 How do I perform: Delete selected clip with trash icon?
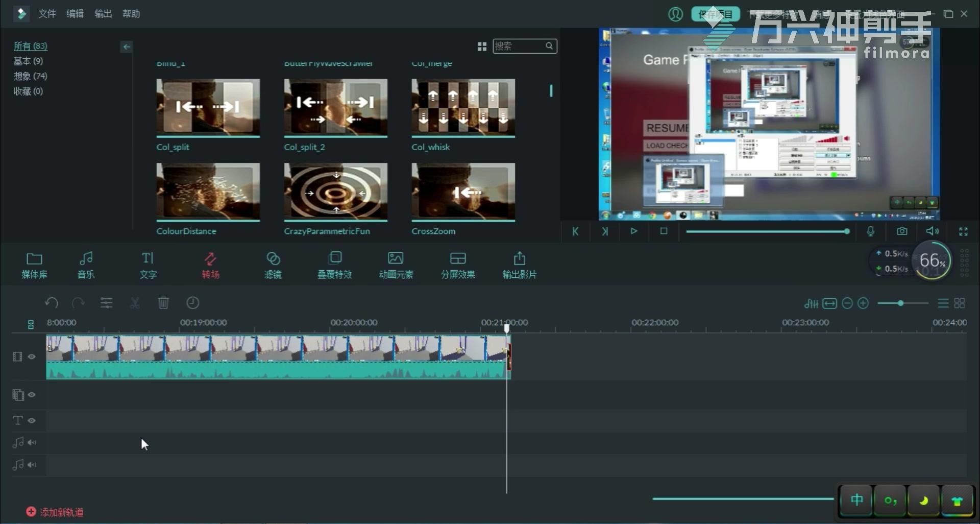163,303
